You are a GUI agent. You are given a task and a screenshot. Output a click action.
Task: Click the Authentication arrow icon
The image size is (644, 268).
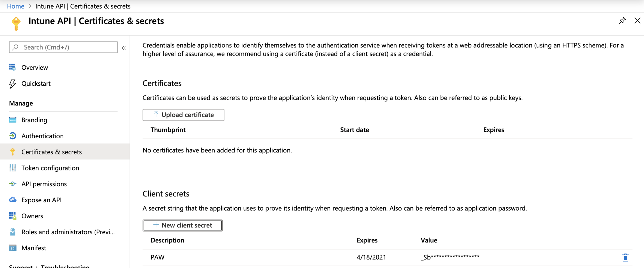(x=13, y=136)
